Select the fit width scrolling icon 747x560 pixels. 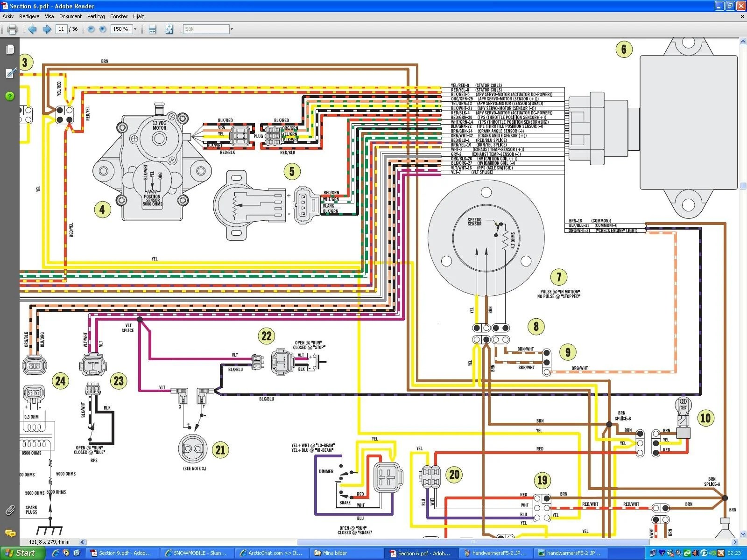[x=152, y=29]
